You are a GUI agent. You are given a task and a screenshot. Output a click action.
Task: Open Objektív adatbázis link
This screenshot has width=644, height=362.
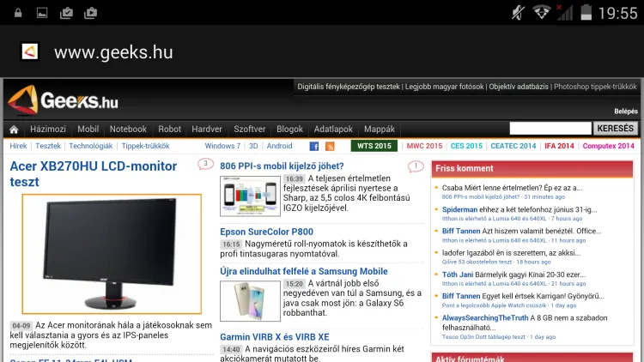click(519, 87)
